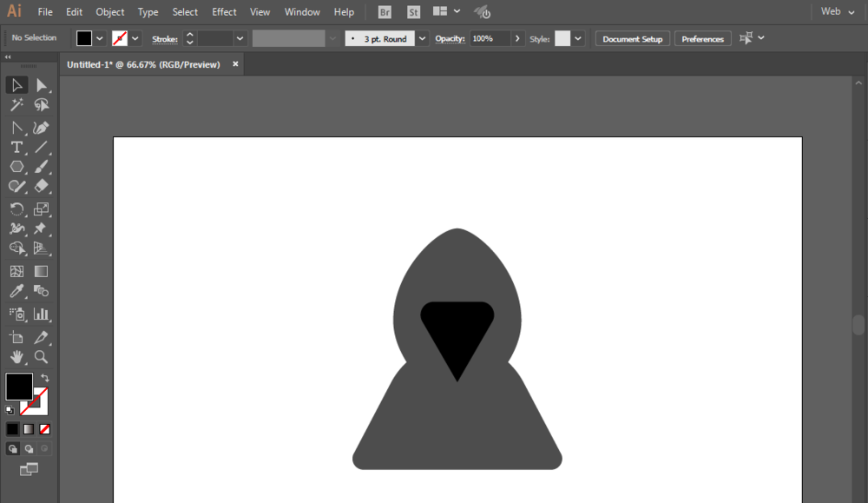
Task: Swap fill and stroke colors
Action: (x=45, y=378)
